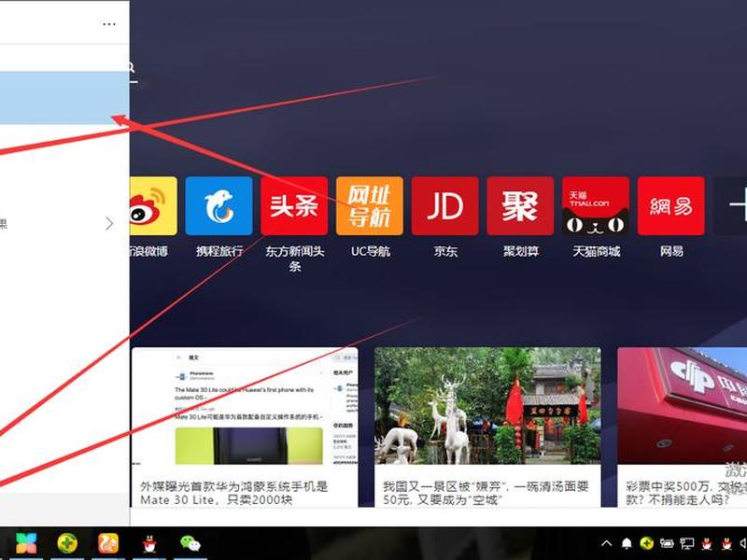Screen dimensions: 747x560
Task: Check the battery tray icon
Action: pyautogui.click(x=667, y=543)
